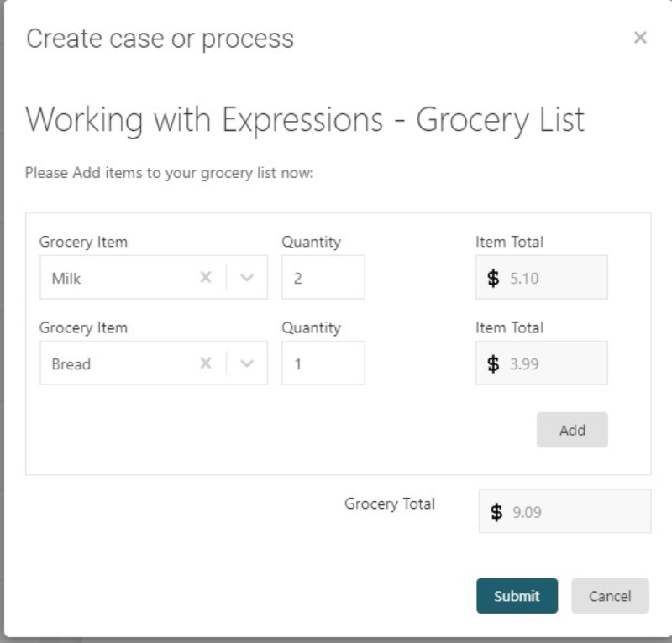The image size is (672, 643).
Task: Click the Quantity field containing 2
Action: [x=323, y=278]
